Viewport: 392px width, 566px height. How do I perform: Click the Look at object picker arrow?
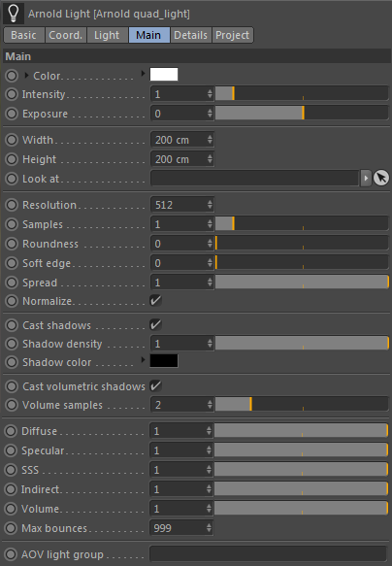pyautogui.click(x=380, y=178)
